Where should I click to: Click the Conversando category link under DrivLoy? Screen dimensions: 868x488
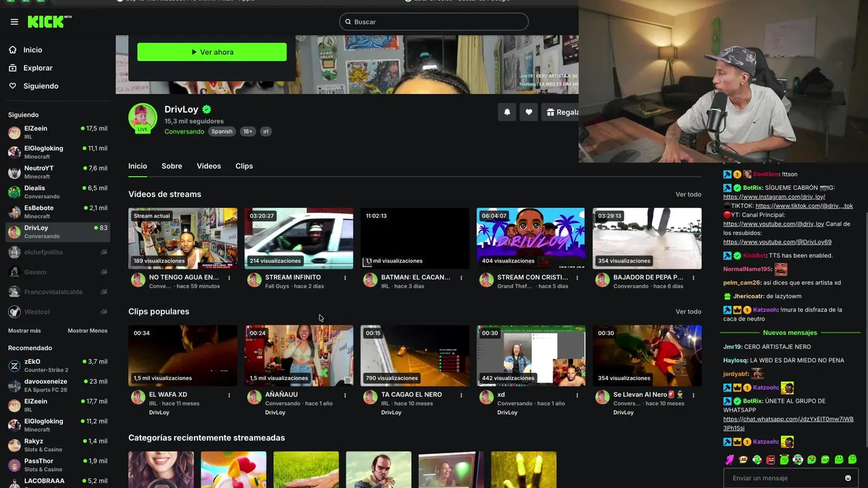[x=184, y=131]
